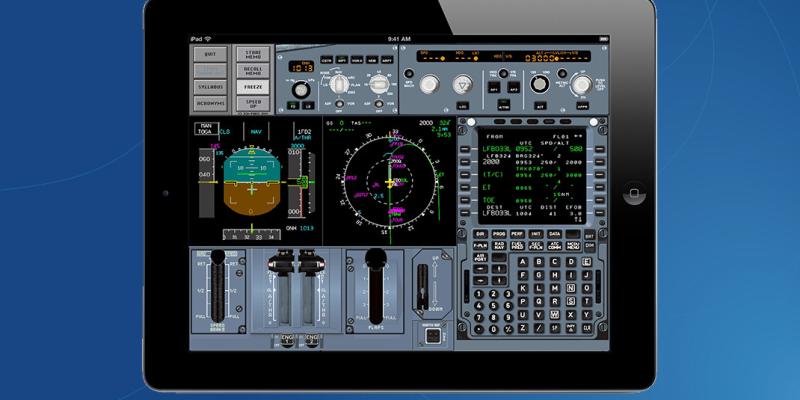
Task: Click the right engine thrust lever
Action: [x=312, y=265]
